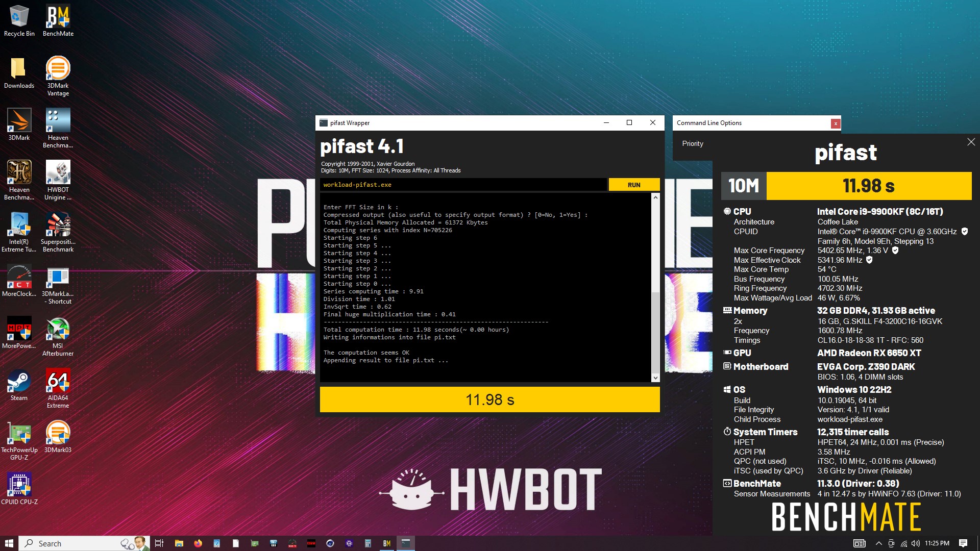980x551 pixels.
Task: Click the RUN button in pifast Wrapper
Action: 634,185
